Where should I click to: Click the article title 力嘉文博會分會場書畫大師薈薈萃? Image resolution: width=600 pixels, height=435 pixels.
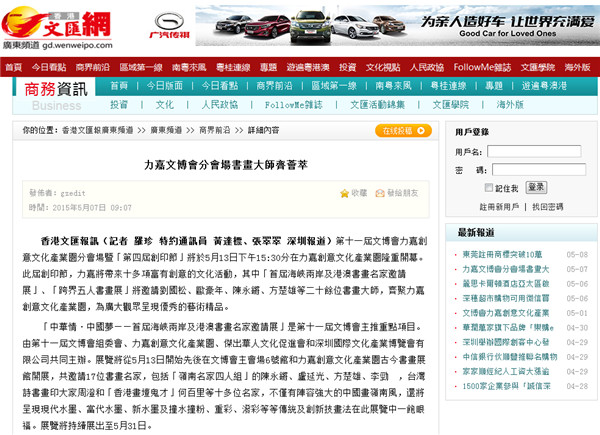pos(226,165)
